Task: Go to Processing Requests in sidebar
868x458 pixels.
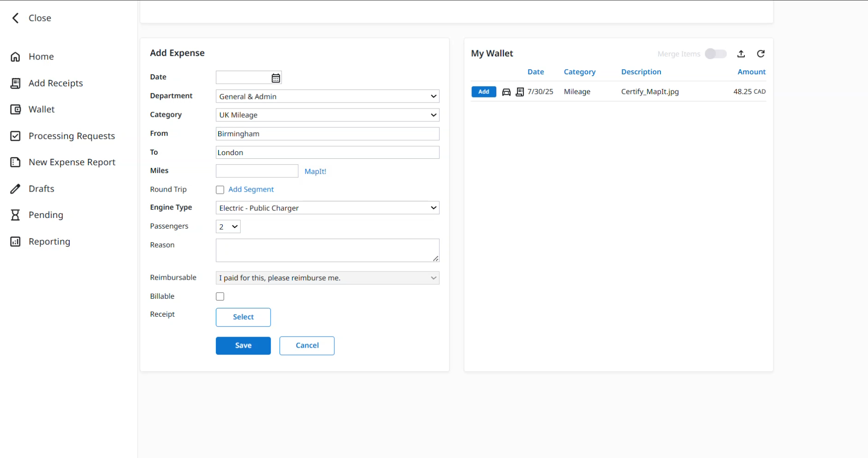Action: tap(71, 136)
